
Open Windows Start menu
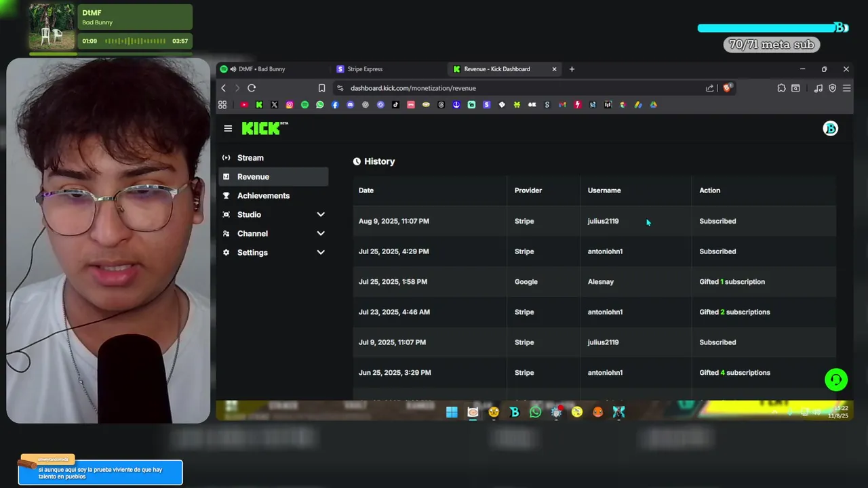(x=452, y=412)
